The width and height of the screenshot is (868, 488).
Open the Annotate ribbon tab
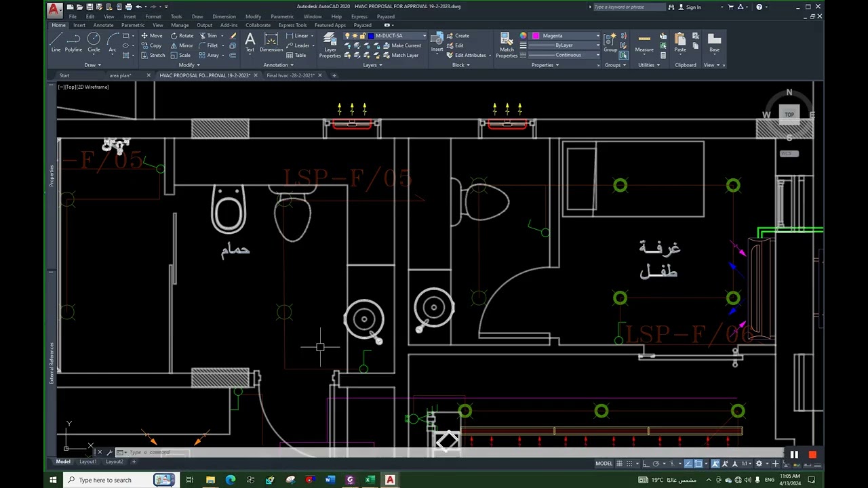pos(103,25)
